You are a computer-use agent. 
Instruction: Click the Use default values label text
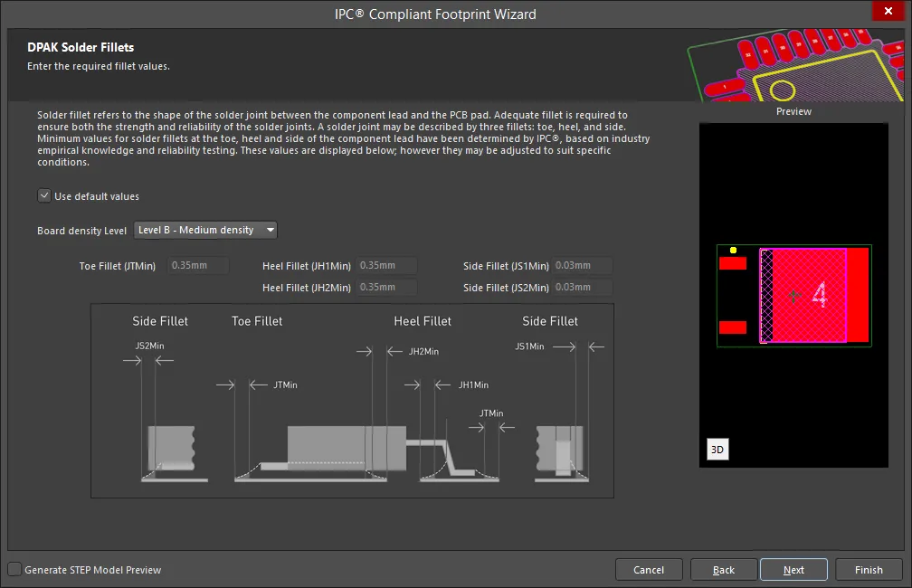[97, 196]
